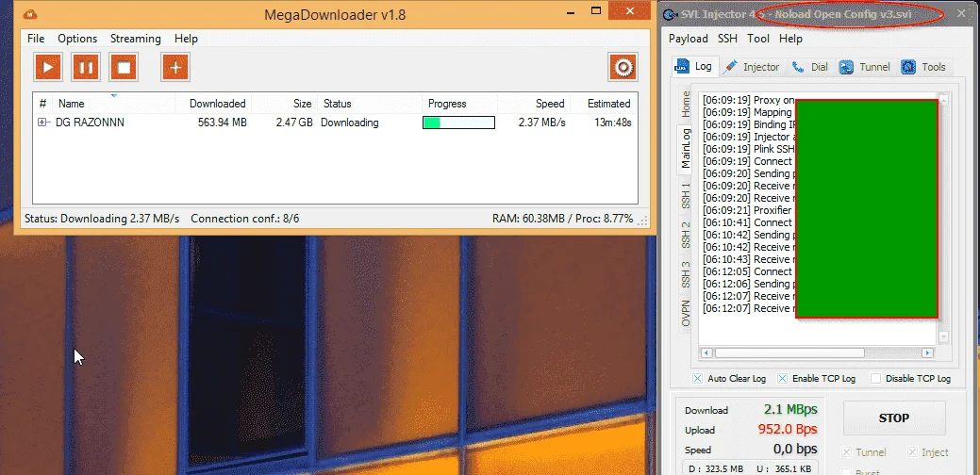
Task: Click the MegaDownloader title bar app icon
Action: [x=30, y=14]
